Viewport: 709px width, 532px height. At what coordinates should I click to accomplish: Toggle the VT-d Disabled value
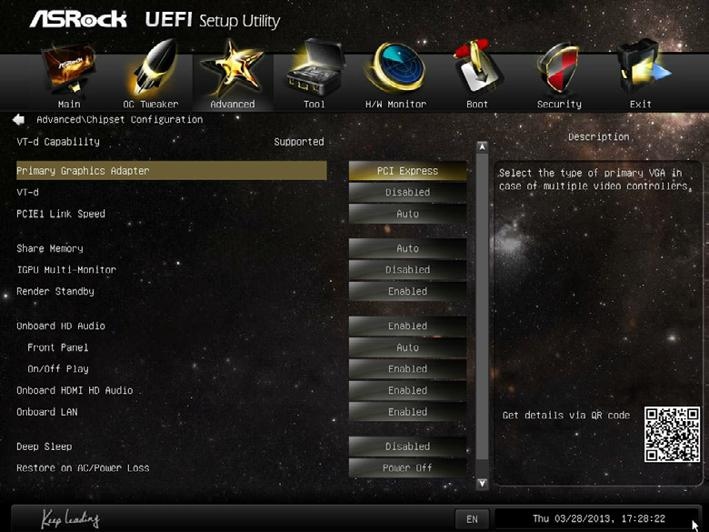tap(407, 193)
